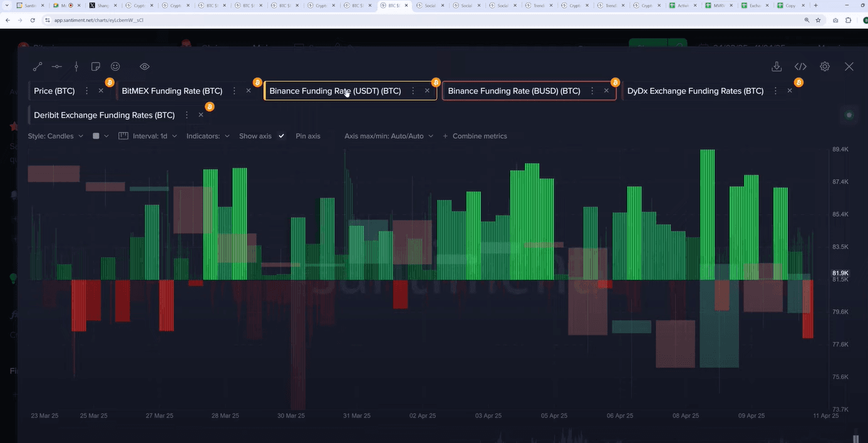
Task: Open the metric color swatch picker
Action: (x=100, y=136)
